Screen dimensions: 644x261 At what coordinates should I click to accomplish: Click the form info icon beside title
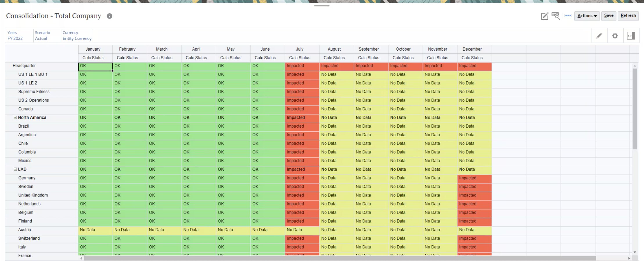point(109,16)
